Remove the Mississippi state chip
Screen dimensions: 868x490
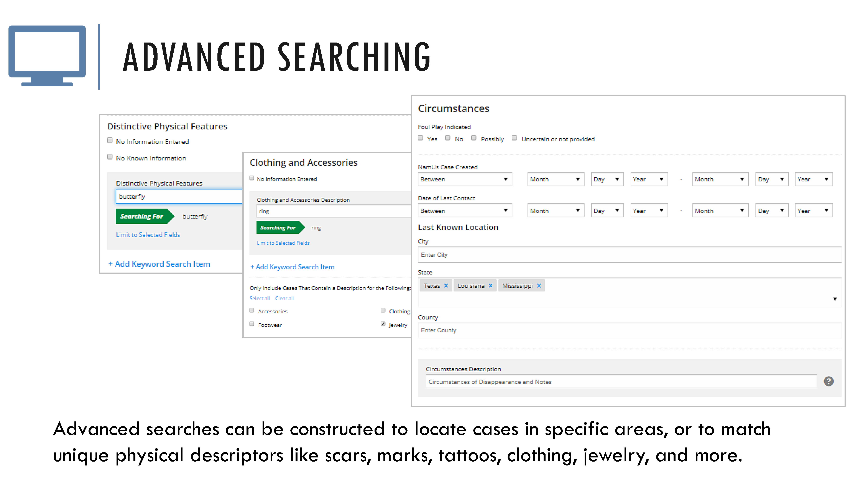pos(539,285)
